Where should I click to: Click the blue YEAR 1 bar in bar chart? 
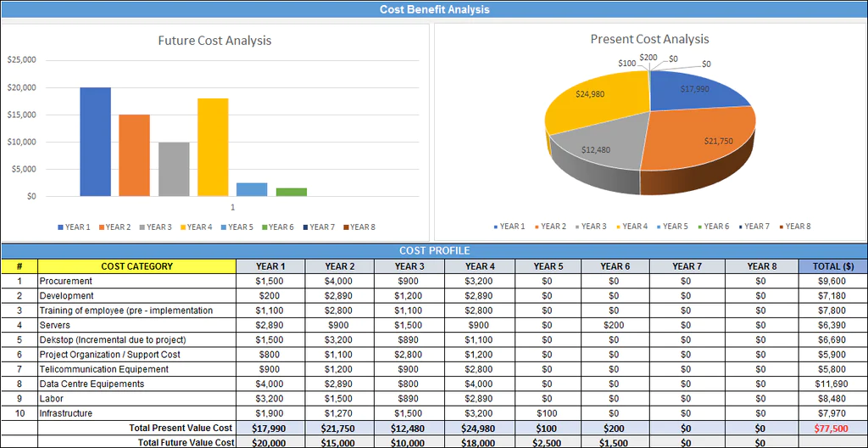click(95, 142)
